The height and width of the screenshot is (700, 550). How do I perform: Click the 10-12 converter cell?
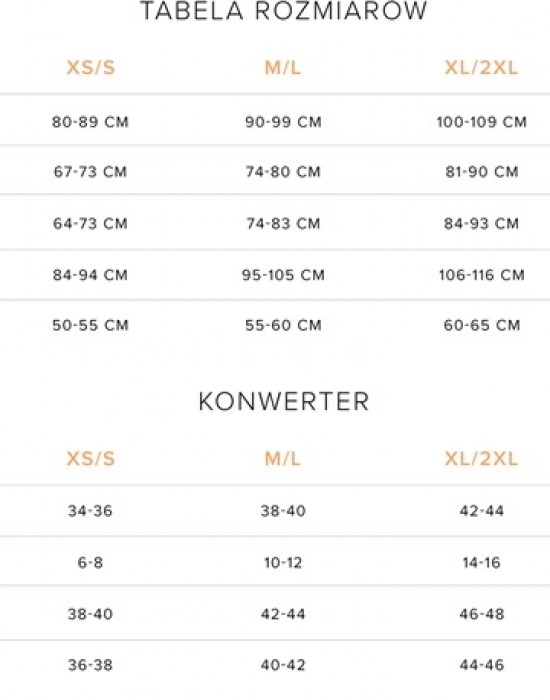tap(283, 562)
